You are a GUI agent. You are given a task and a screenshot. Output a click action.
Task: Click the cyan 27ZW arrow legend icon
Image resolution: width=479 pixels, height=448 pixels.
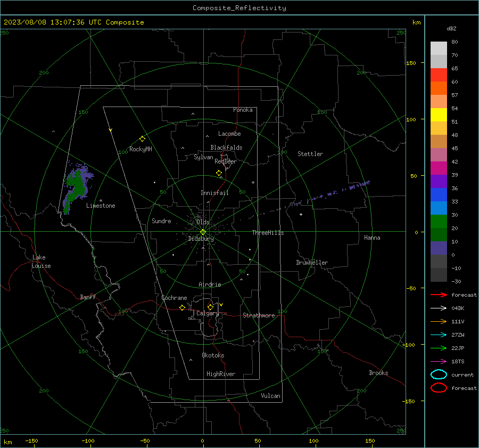[x=439, y=335]
